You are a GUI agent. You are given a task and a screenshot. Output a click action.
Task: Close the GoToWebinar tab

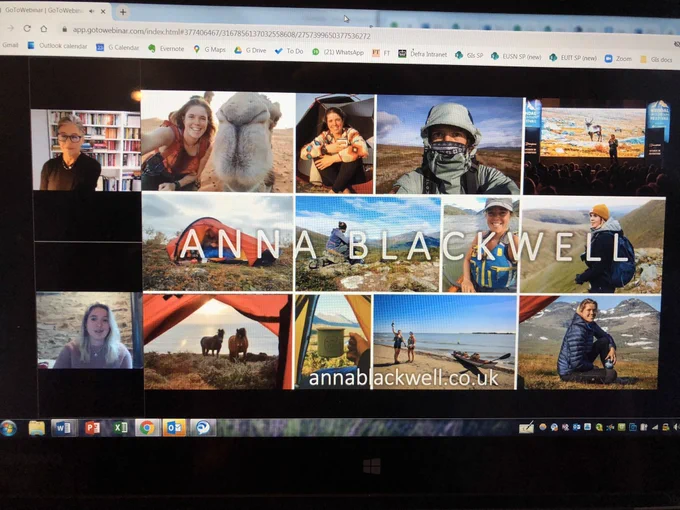[103, 12]
